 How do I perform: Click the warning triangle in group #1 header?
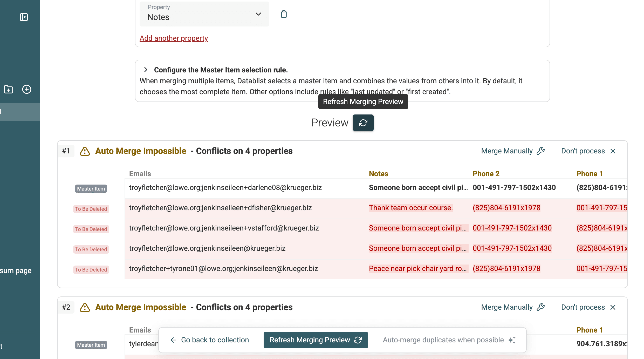tap(85, 151)
